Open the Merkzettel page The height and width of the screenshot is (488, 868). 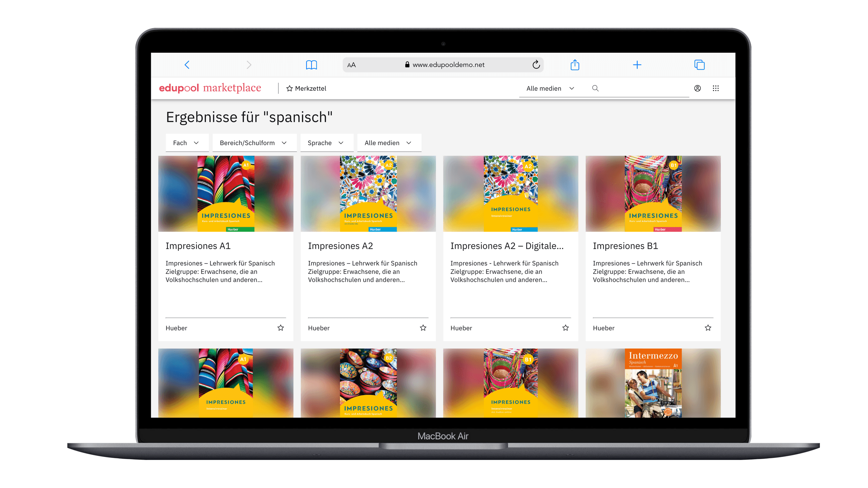coord(306,88)
